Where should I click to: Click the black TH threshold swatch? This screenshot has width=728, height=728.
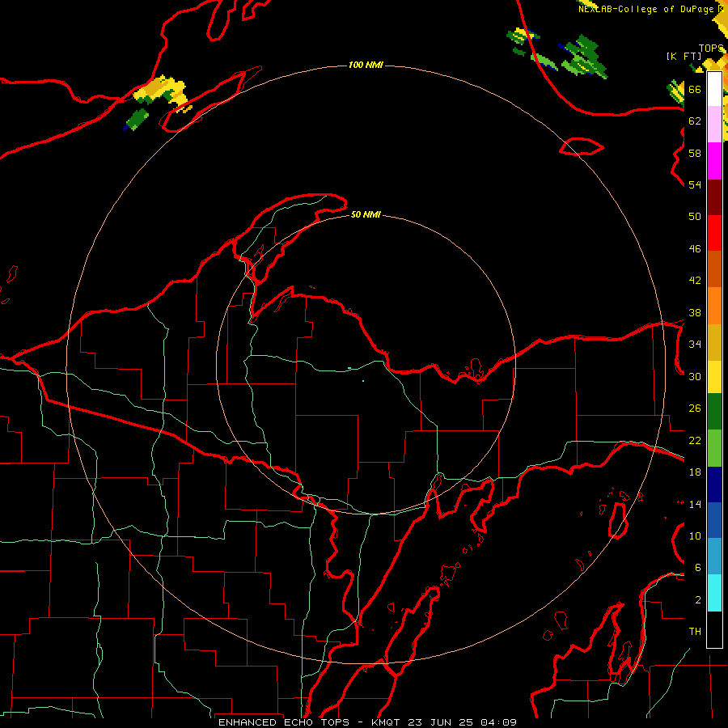point(714,629)
